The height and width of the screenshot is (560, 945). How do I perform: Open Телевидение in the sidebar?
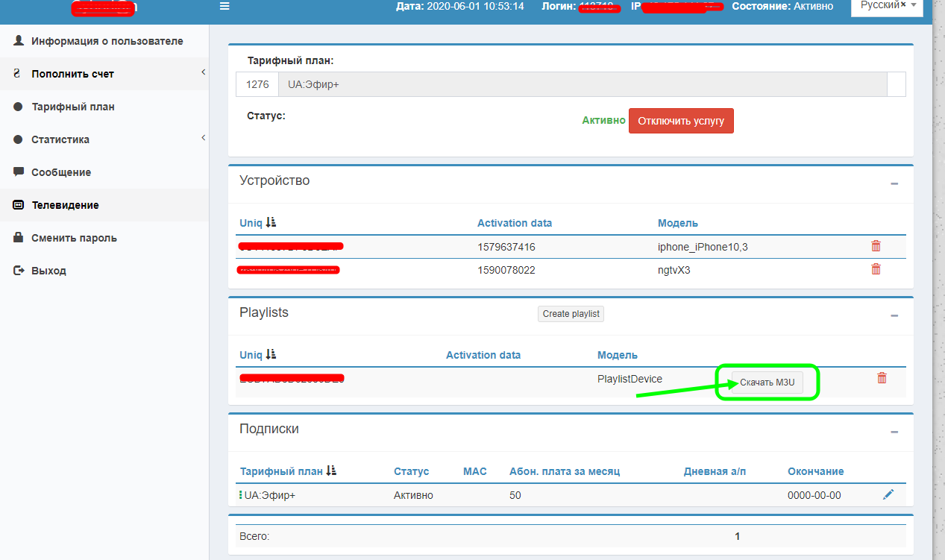click(65, 205)
